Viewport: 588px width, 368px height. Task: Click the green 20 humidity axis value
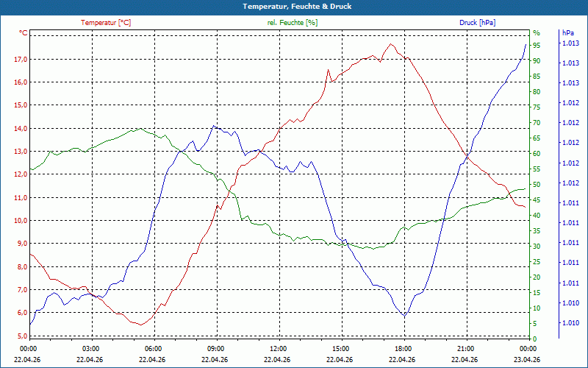click(x=537, y=277)
